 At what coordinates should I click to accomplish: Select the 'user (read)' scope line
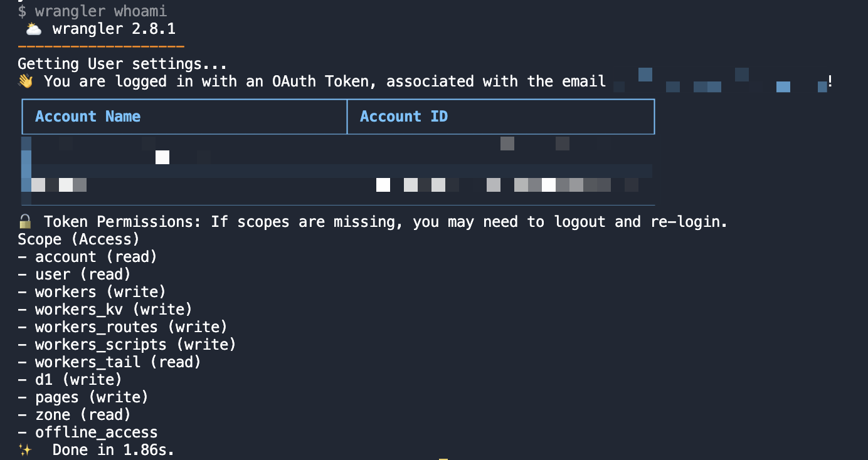point(83,274)
